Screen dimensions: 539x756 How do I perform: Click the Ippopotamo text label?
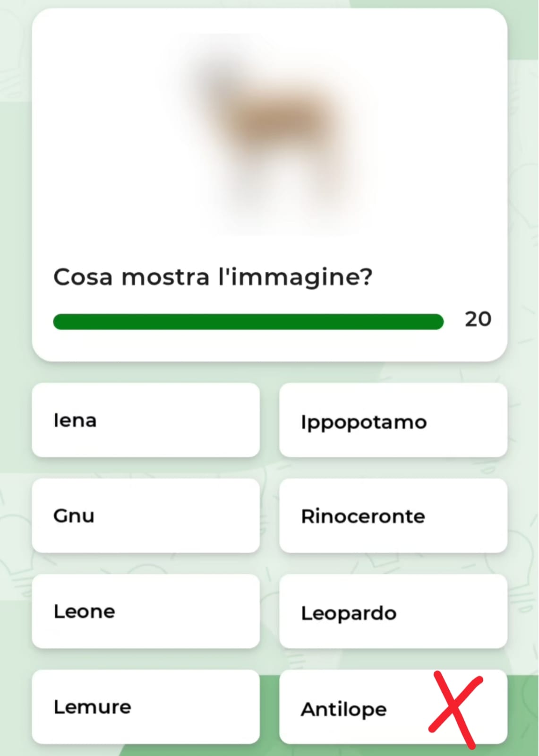pos(364,422)
